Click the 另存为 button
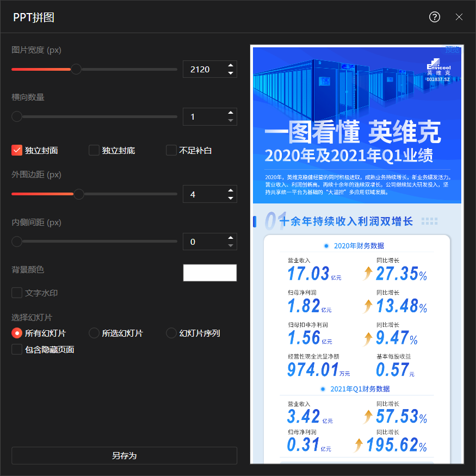This screenshot has height=476, width=476. [x=124, y=456]
